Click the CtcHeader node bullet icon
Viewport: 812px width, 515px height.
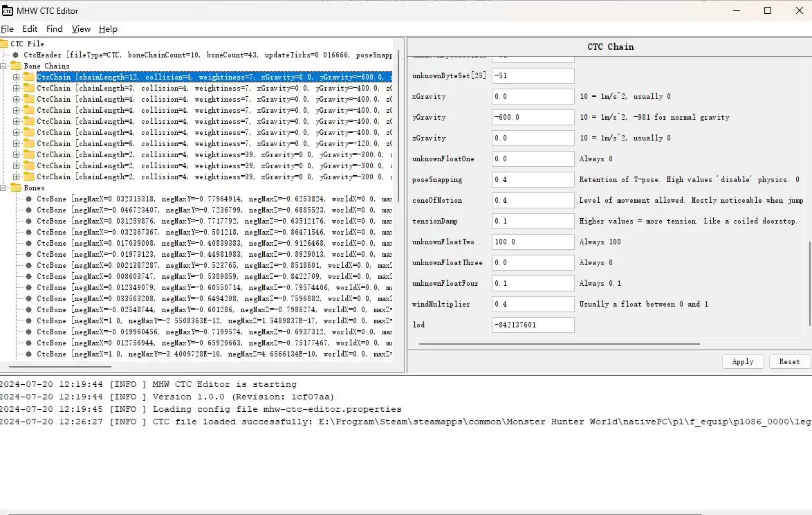15,55
